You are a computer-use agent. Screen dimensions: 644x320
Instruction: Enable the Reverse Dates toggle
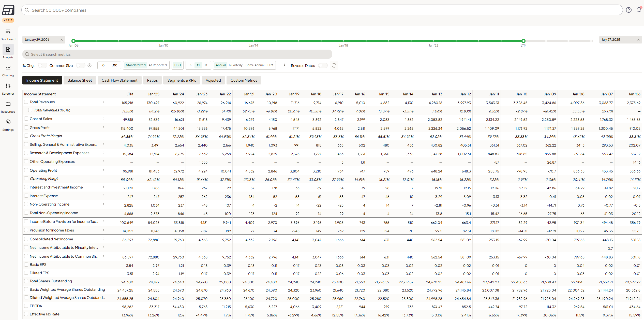(x=323, y=65)
